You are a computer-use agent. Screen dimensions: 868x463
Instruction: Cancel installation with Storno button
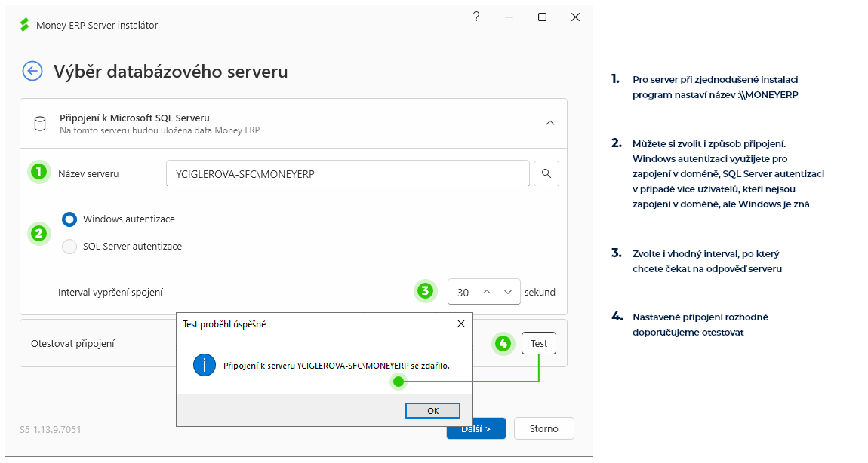[543, 429]
